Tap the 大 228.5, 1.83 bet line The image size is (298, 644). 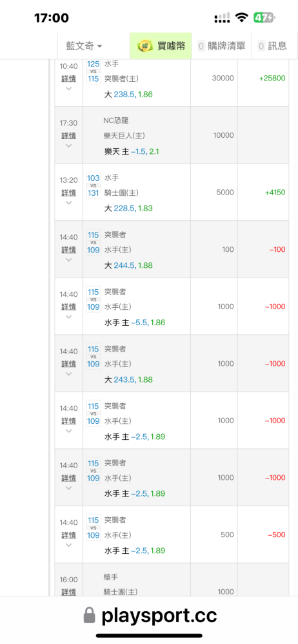point(128,209)
